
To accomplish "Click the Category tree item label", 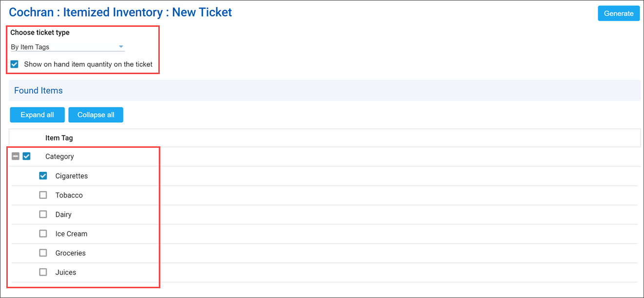I will point(59,156).
